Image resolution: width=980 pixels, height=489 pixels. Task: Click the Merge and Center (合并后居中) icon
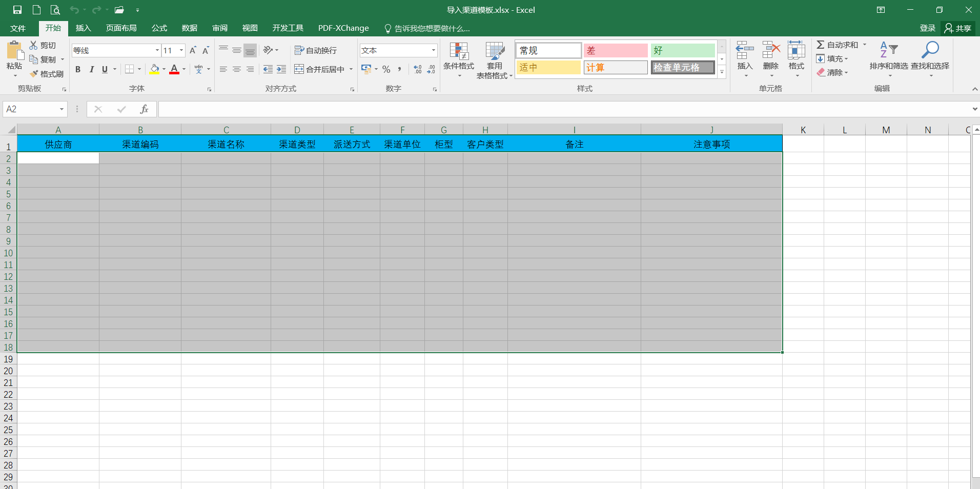click(299, 69)
